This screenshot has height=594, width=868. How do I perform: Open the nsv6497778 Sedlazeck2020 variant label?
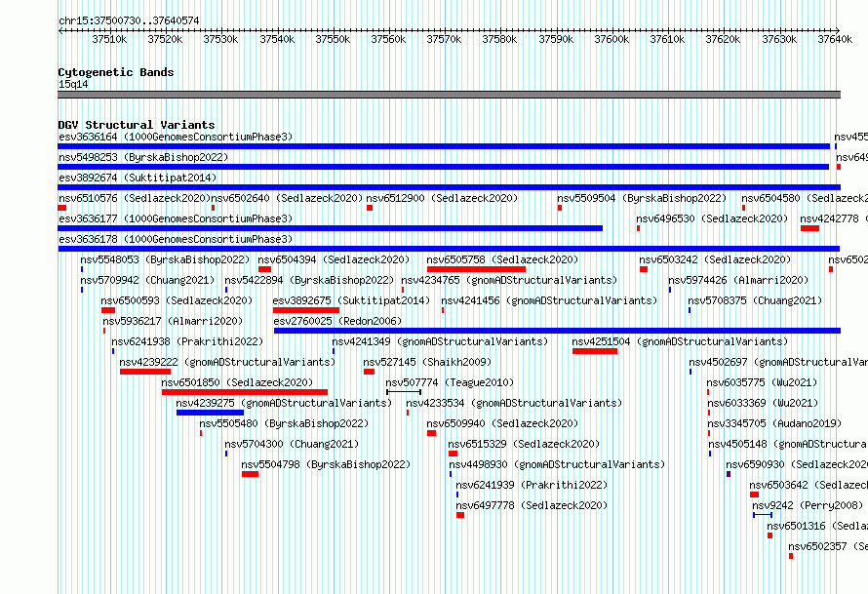(x=532, y=505)
